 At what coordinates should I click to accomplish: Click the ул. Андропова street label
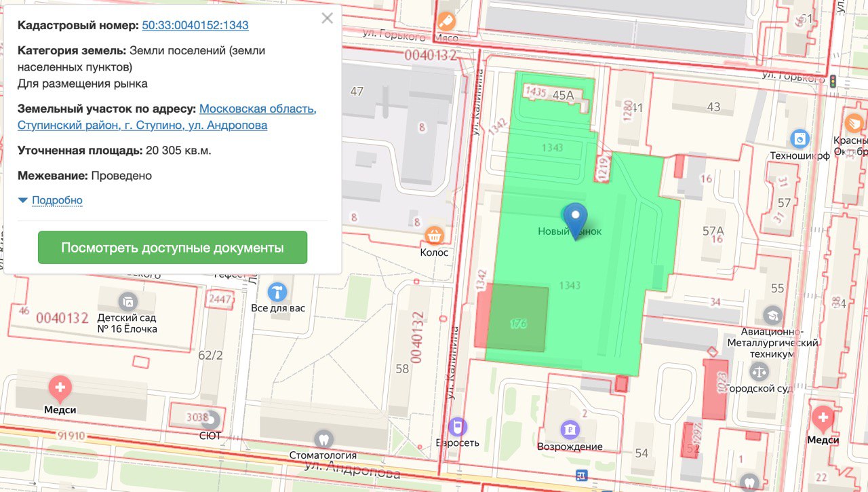tap(352, 470)
